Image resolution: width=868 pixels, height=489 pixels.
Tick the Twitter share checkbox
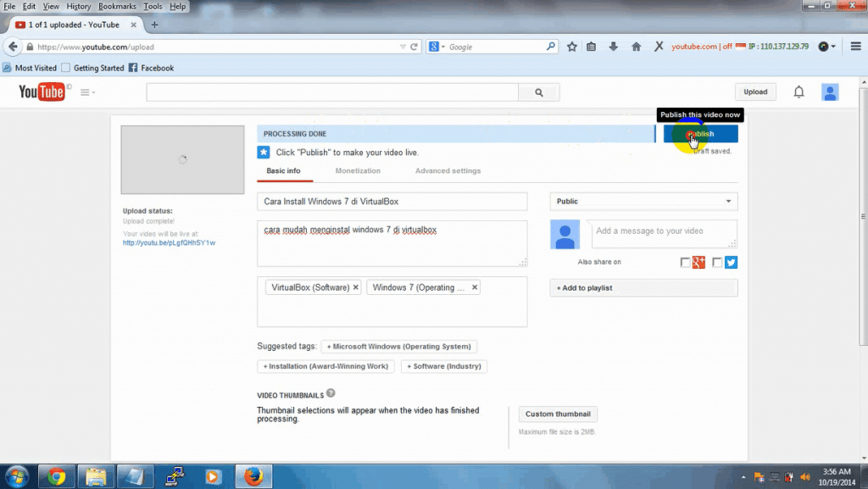(x=717, y=263)
